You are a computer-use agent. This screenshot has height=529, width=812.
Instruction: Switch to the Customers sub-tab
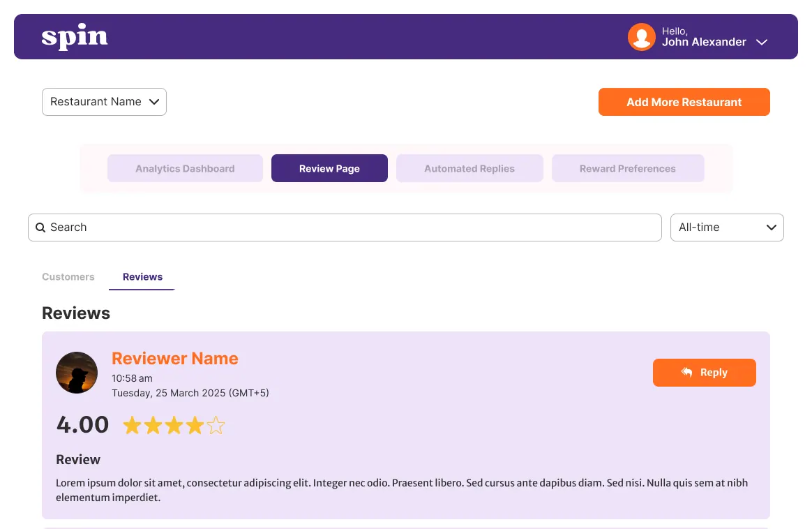pyautogui.click(x=68, y=276)
